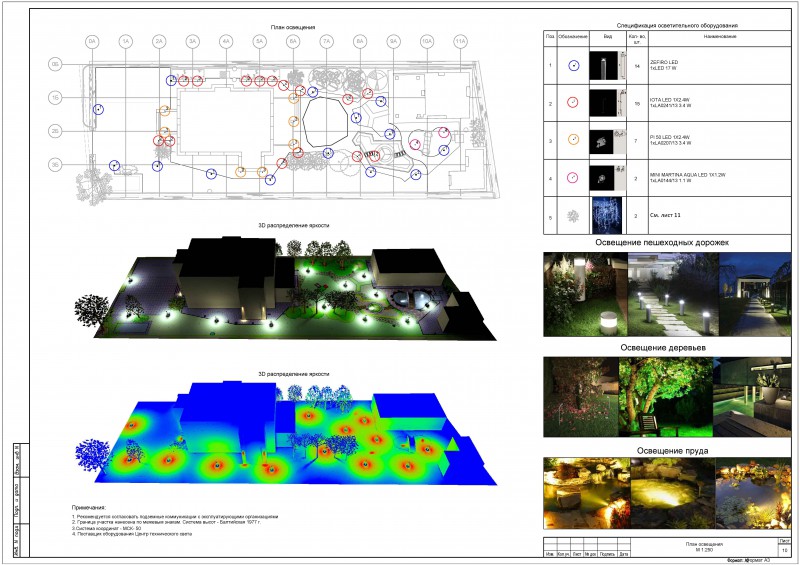800x565 pixels.
Task: Open PI 50 LED spotlight product image
Action: 608,141
